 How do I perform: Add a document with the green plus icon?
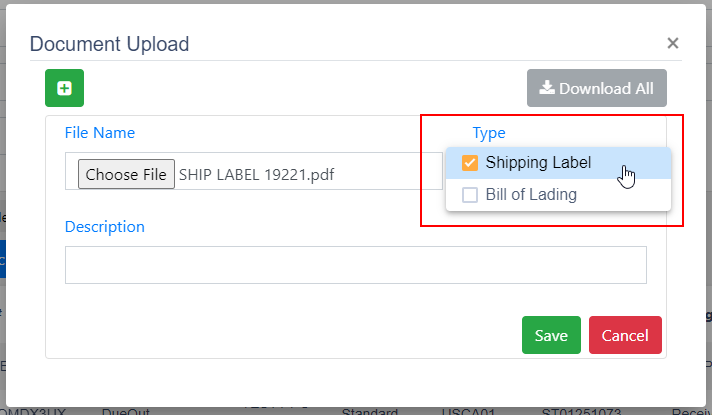tap(64, 88)
